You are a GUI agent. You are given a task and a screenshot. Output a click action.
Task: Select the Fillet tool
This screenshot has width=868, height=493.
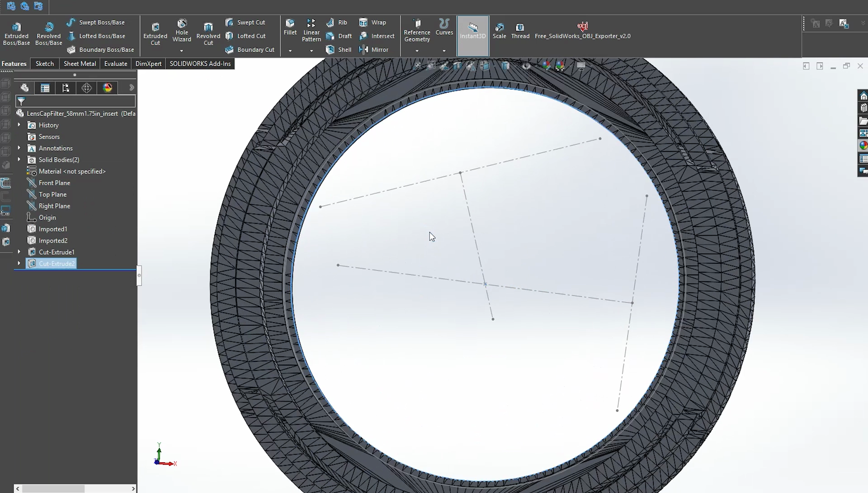tap(290, 27)
